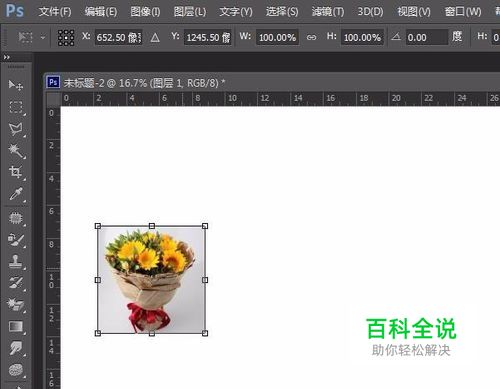Click the rotation angle icon
Screen dimensions: 500x389
point(396,36)
